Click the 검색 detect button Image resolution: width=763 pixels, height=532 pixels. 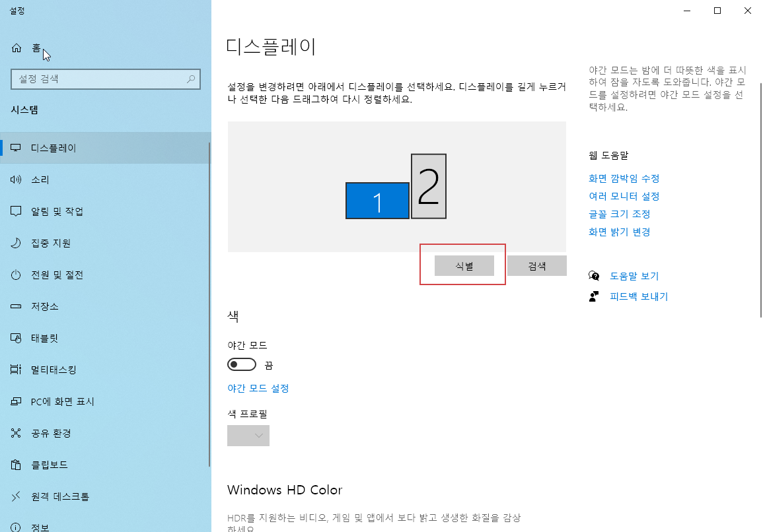click(536, 266)
